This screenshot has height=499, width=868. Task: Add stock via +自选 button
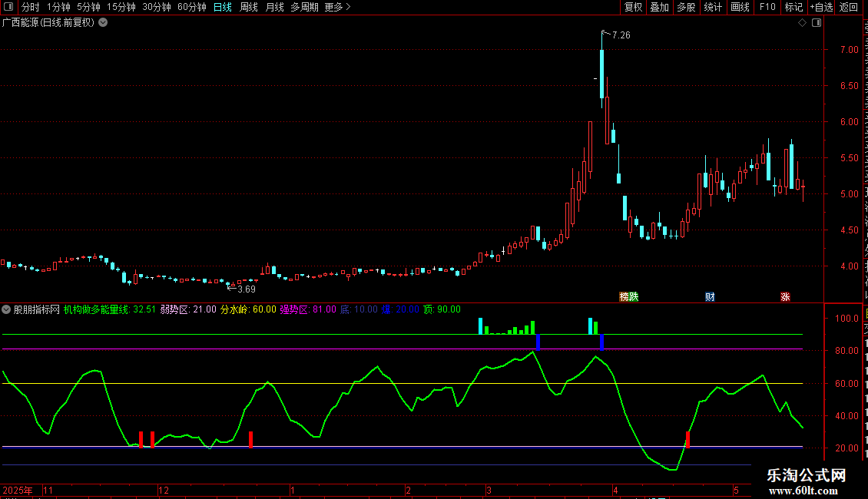(x=821, y=7)
